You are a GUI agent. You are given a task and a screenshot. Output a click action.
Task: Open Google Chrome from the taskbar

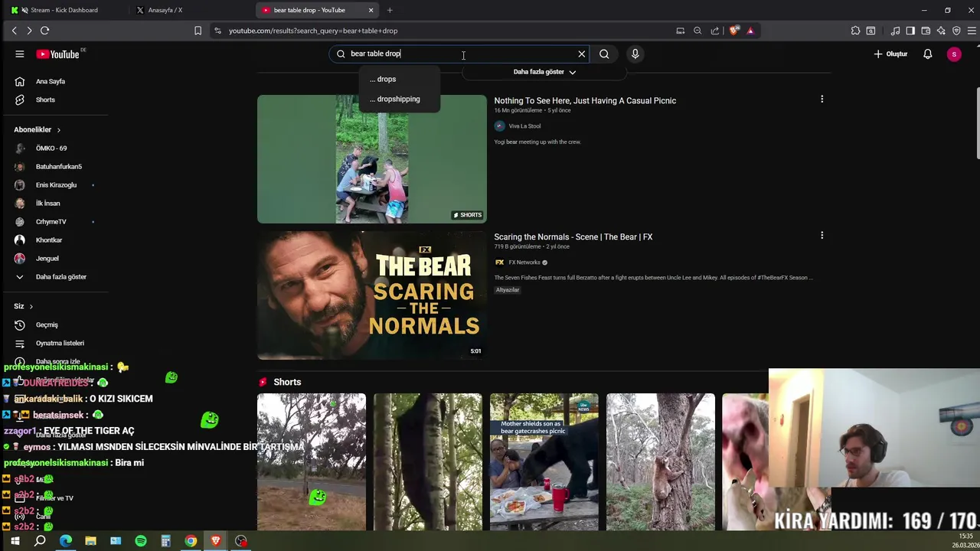click(191, 541)
